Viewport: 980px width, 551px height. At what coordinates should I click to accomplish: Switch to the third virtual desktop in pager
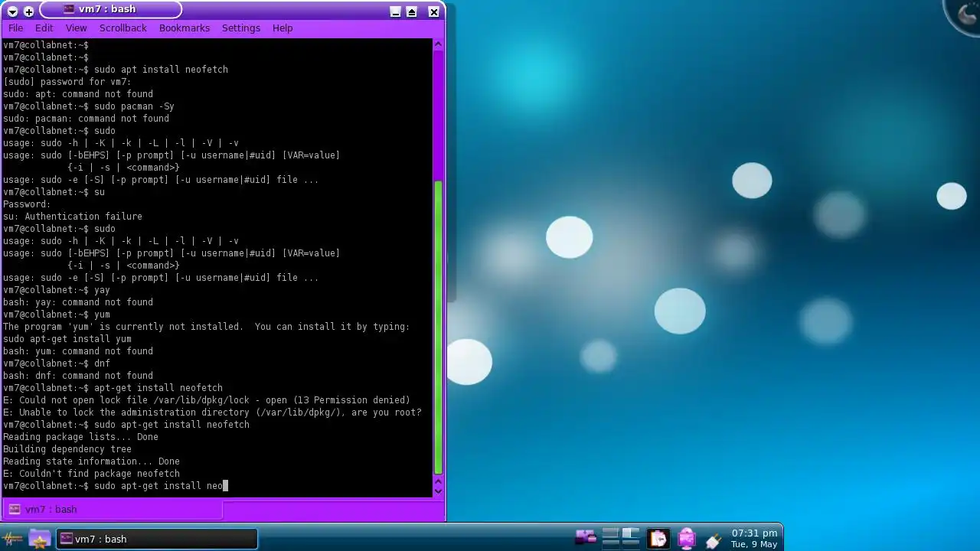(x=610, y=543)
